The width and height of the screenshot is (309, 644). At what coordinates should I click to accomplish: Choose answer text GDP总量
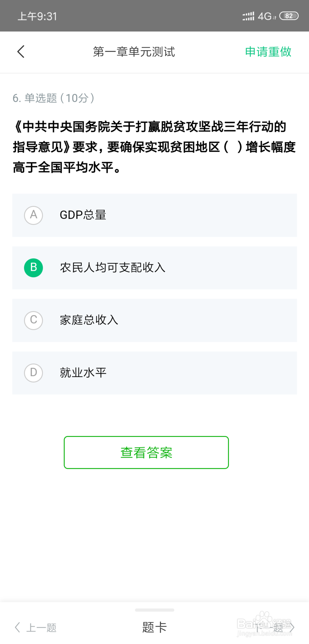click(x=83, y=215)
